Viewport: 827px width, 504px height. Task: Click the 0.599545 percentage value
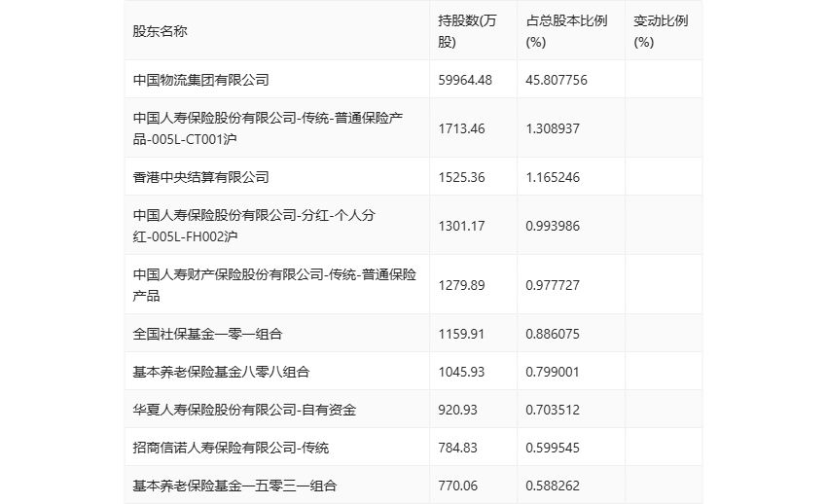click(553, 448)
